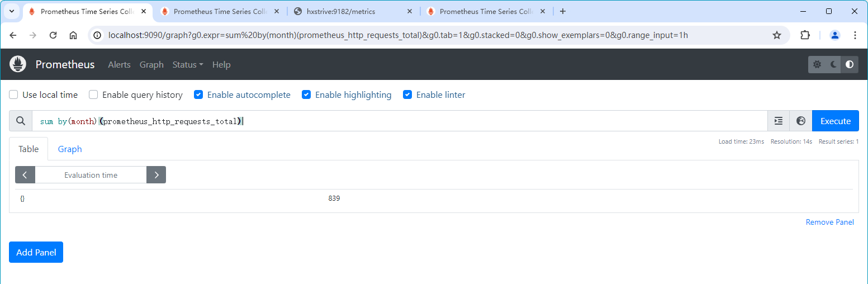868x284 pixels.
Task: Enable query history checkbox
Action: [x=93, y=94]
